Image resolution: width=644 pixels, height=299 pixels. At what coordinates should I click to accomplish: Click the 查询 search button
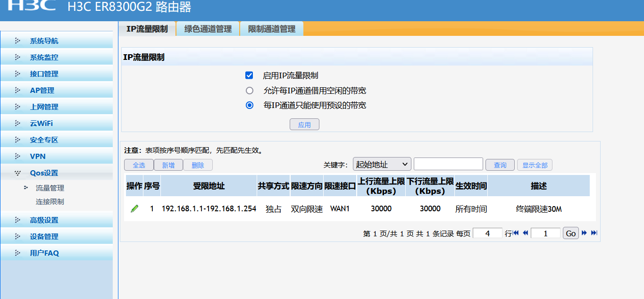(x=500, y=165)
